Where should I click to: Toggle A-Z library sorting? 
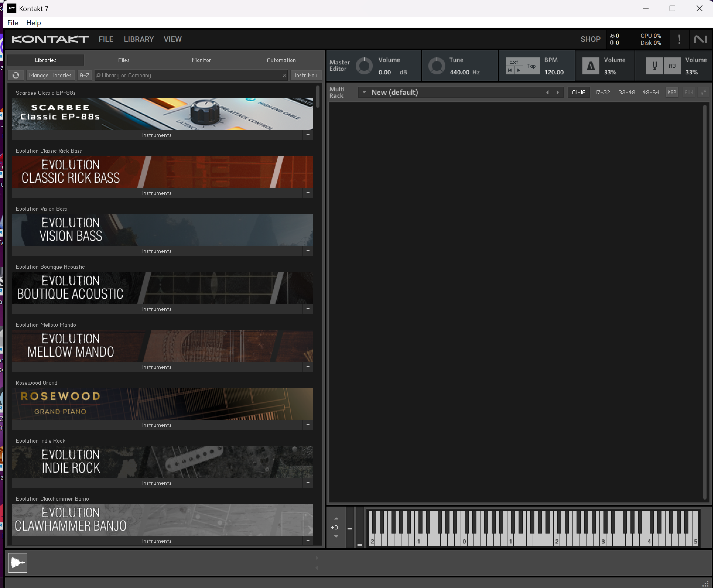(x=84, y=75)
